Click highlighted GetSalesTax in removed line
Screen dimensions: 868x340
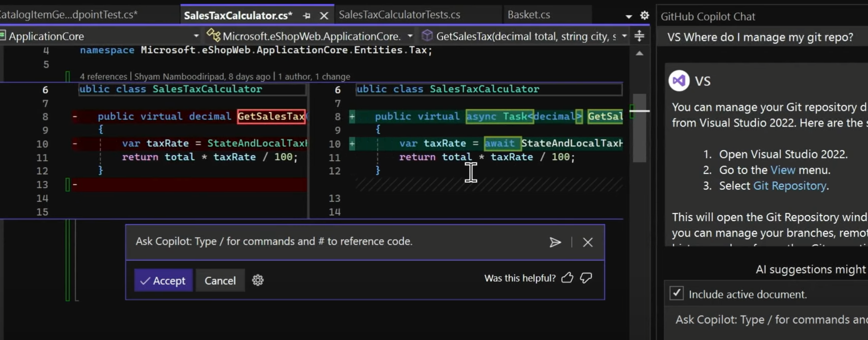(271, 116)
